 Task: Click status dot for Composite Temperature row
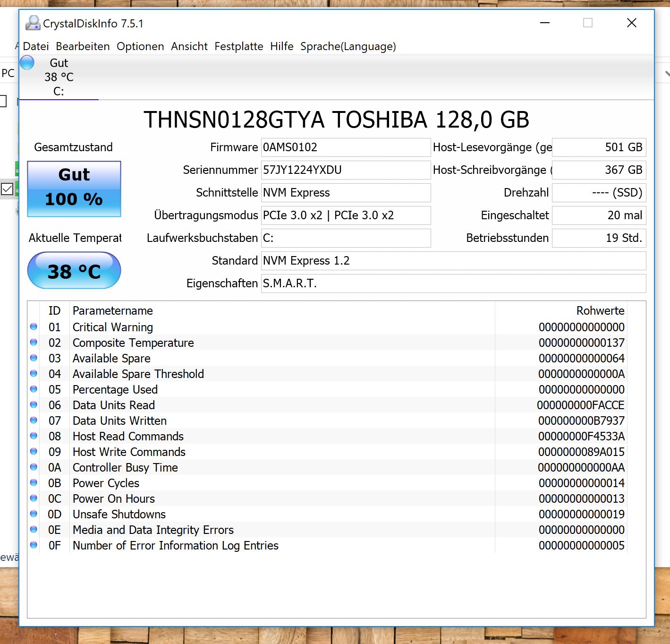click(34, 342)
